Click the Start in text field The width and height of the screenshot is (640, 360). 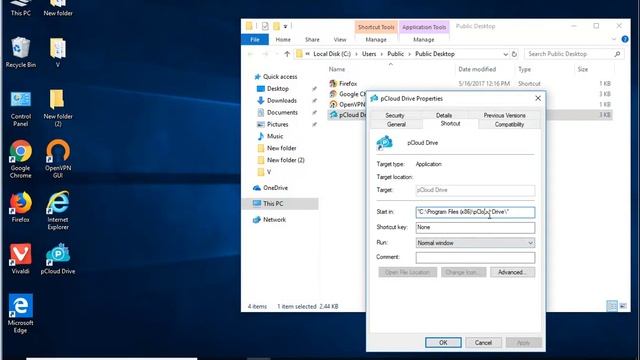pos(475,212)
